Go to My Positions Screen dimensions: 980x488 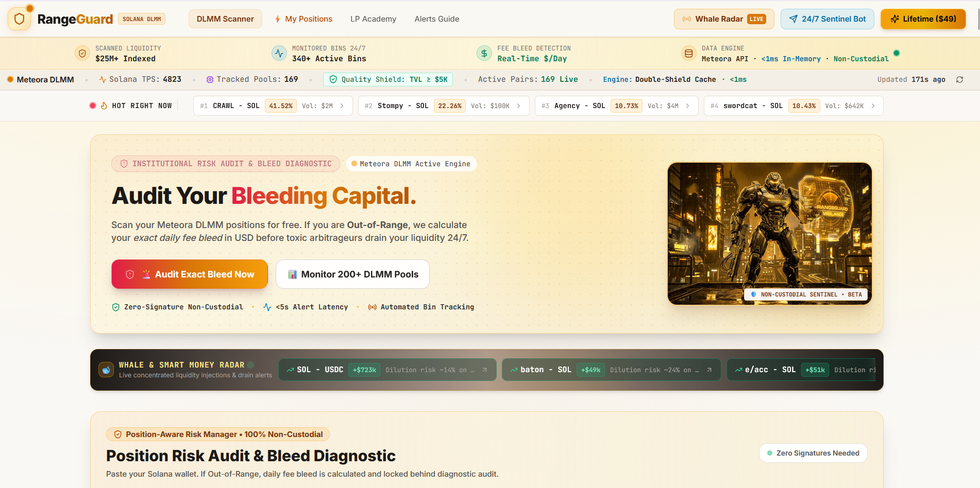[x=303, y=19]
